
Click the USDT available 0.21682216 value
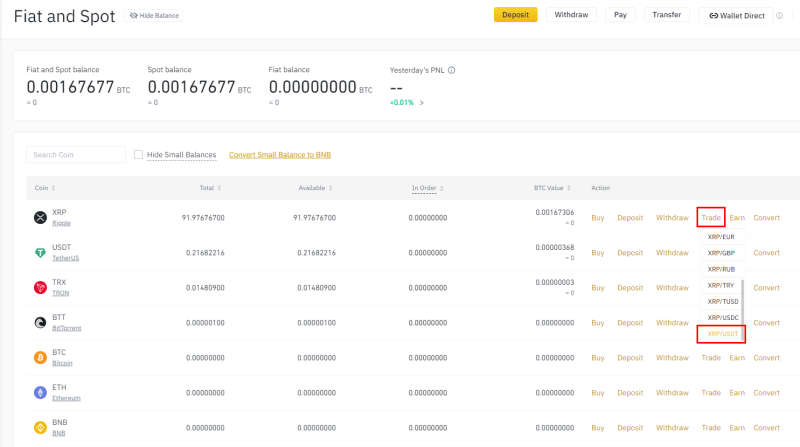[316, 253]
